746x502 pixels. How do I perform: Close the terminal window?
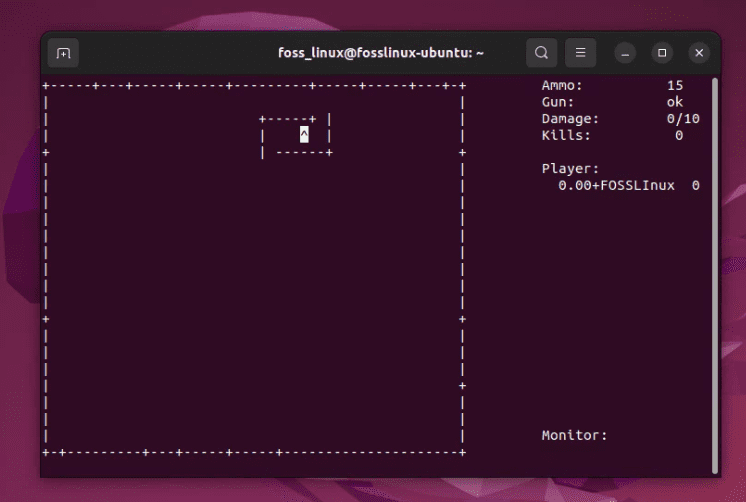(x=699, y=53)
